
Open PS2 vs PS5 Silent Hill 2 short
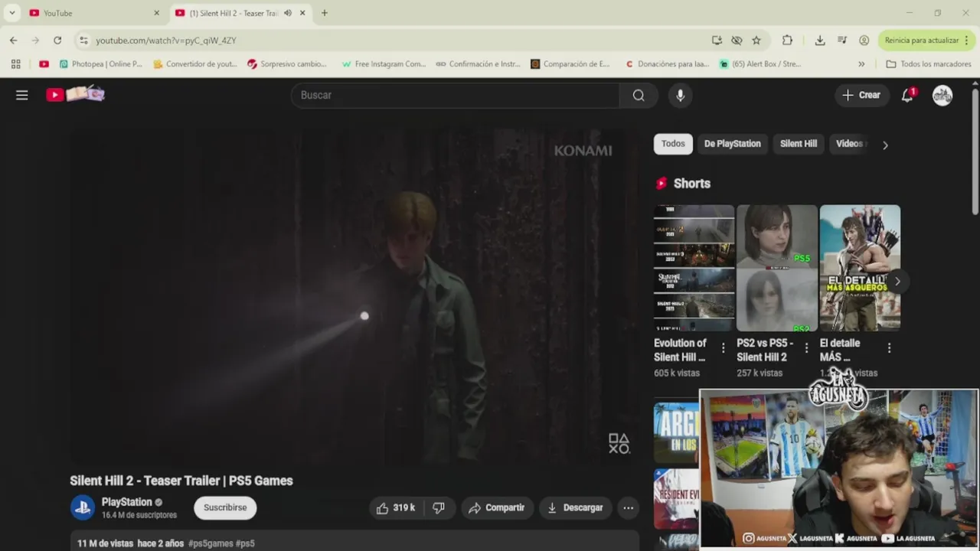point(776,267)
